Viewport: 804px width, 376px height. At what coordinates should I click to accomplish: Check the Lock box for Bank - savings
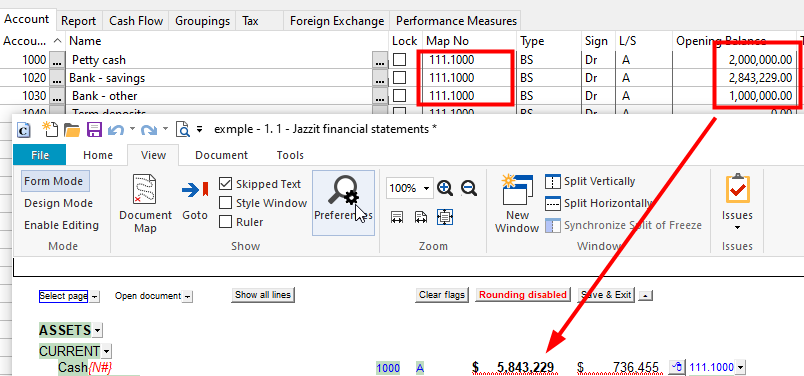[x=399, y=78]
